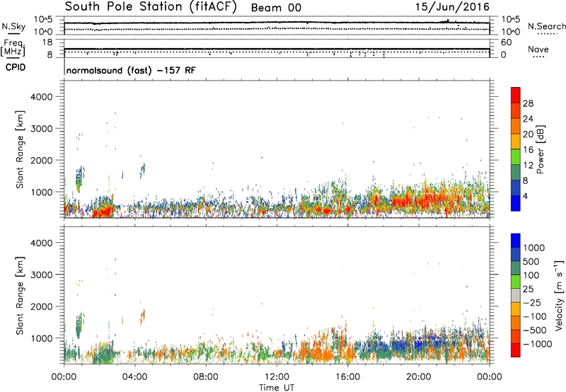Click the gray segment of velocity colorbar

(516, 295)
